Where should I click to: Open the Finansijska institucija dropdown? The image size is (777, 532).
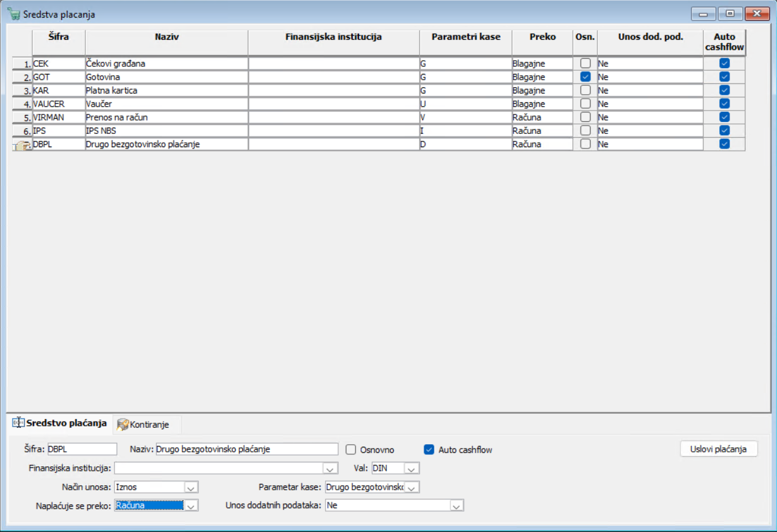click(x=330, y=469)
